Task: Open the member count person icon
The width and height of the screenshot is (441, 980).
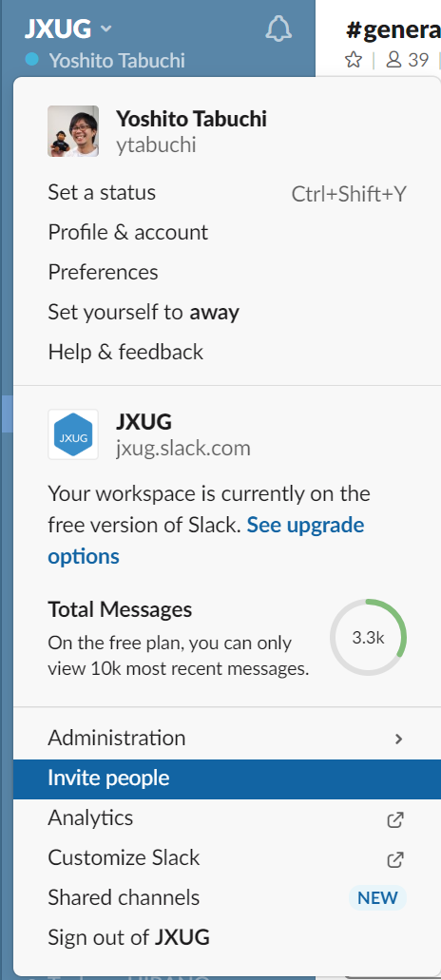Action: pyautogui.click(x=393, y=60)
